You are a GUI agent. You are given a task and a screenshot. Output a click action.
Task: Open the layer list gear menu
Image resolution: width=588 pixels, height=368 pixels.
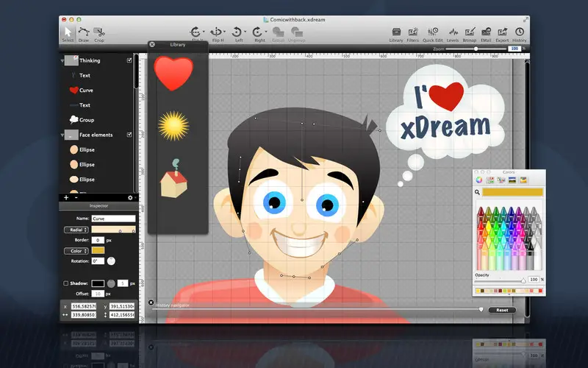tap(130, 197)
